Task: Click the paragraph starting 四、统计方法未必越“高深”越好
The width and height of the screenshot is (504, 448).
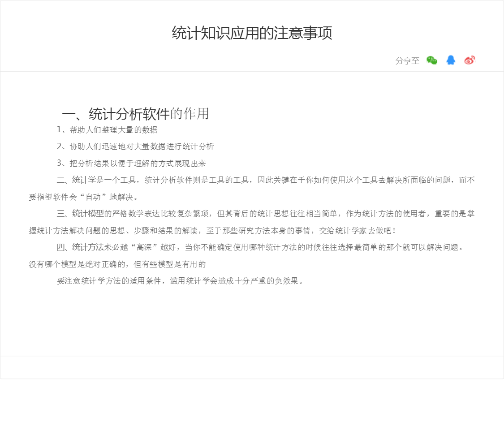Action: (260, 247)
